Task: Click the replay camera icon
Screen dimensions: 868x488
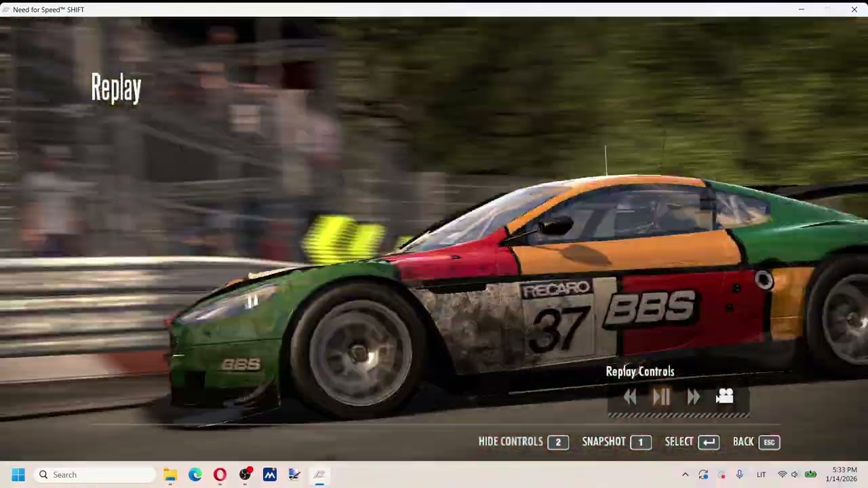Action: pyautogui.click(x=724, y=396)
